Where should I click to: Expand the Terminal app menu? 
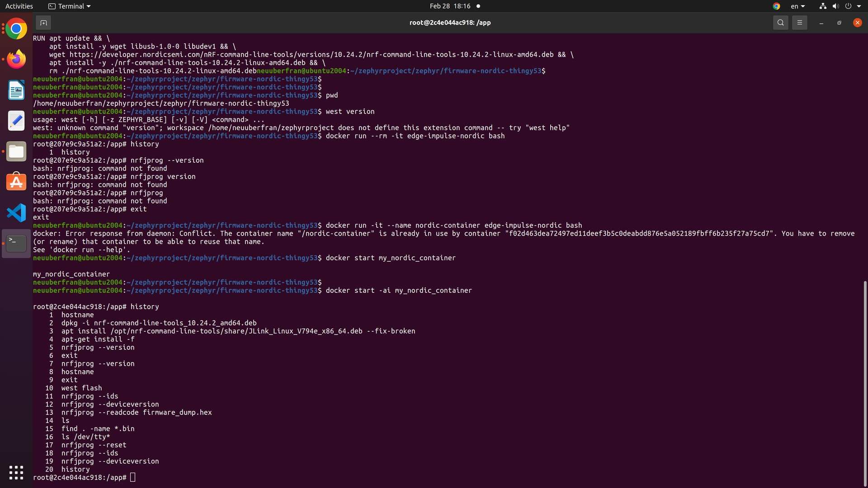pos(70,6)
